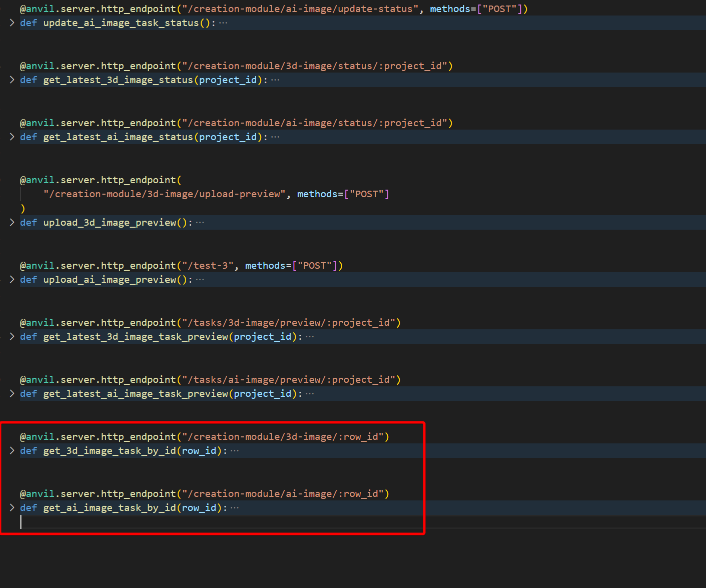Unfold get_ai_image_task_by_id function chevron
This screenshot has width=706, height=588.
12,507
